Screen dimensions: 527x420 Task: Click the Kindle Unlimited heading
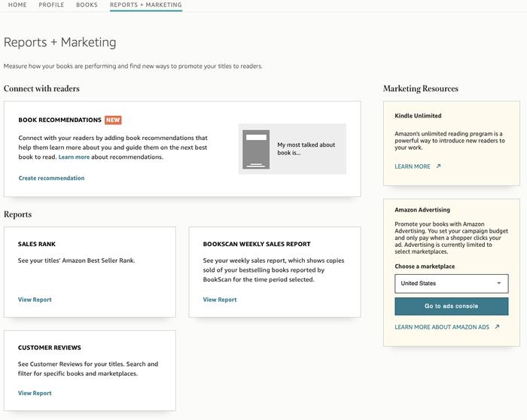pos(418,116)
